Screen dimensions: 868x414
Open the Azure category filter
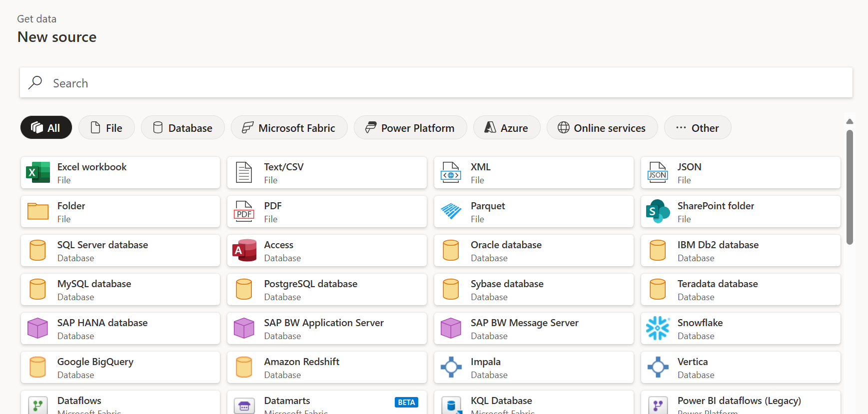tap(506, 128)
